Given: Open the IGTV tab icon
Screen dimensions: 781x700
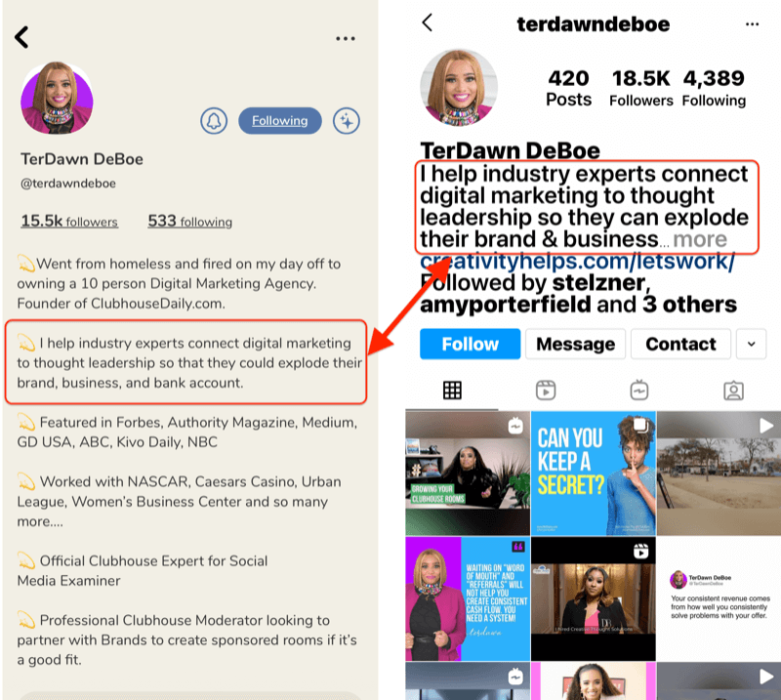Looking at the screenshot, I should (639, 391).
